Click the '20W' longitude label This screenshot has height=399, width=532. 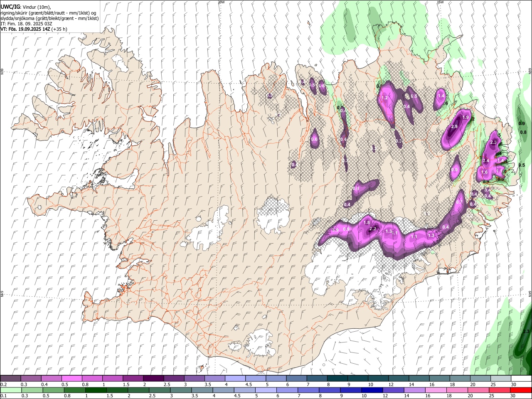(222, 2)
